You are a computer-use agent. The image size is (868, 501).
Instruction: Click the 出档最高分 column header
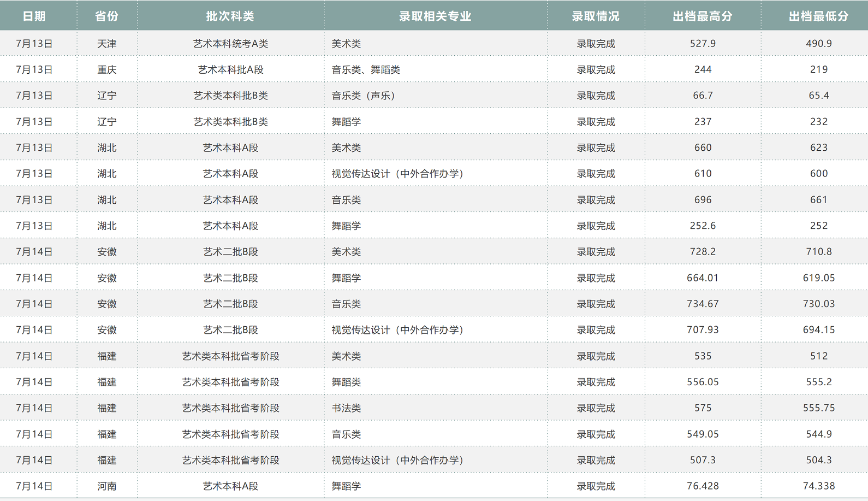coord(703,16)
